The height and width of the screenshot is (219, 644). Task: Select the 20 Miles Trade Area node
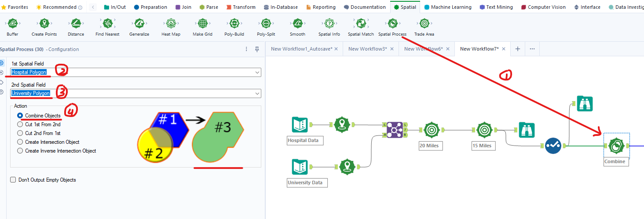pos(432,130)
